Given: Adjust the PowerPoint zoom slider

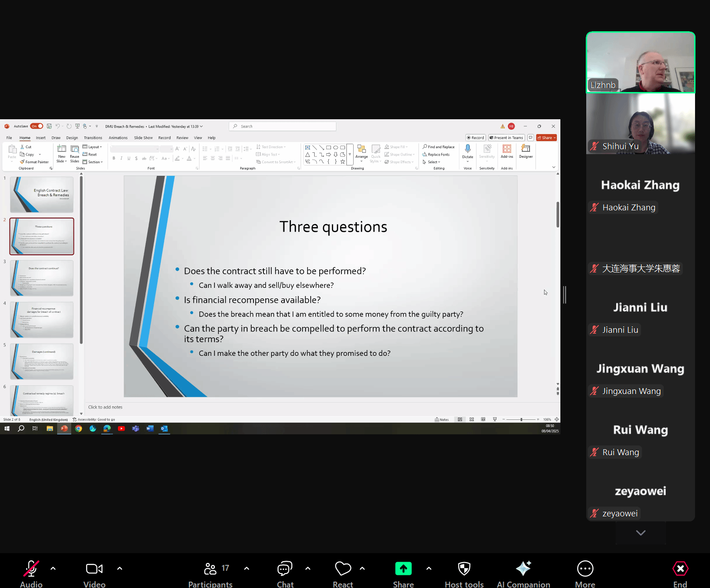Looking at the screenshot, I should pos(521,419).
